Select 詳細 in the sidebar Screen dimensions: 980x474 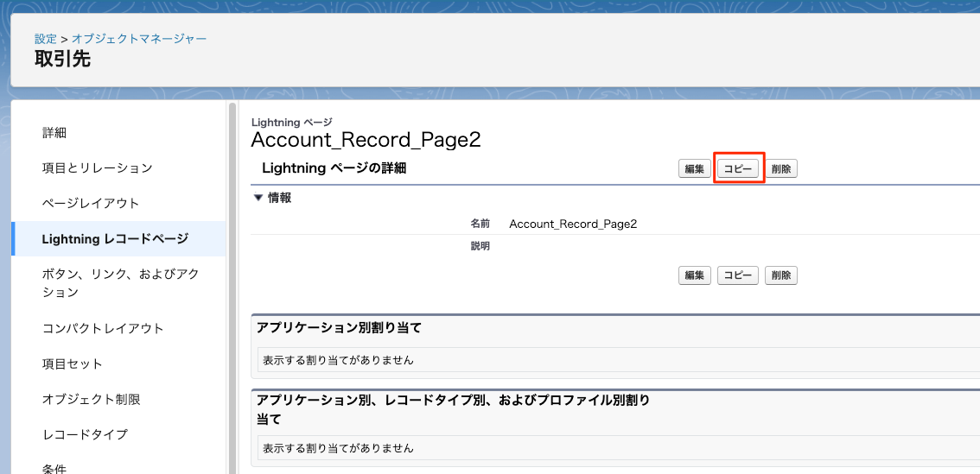coord(54,133)
